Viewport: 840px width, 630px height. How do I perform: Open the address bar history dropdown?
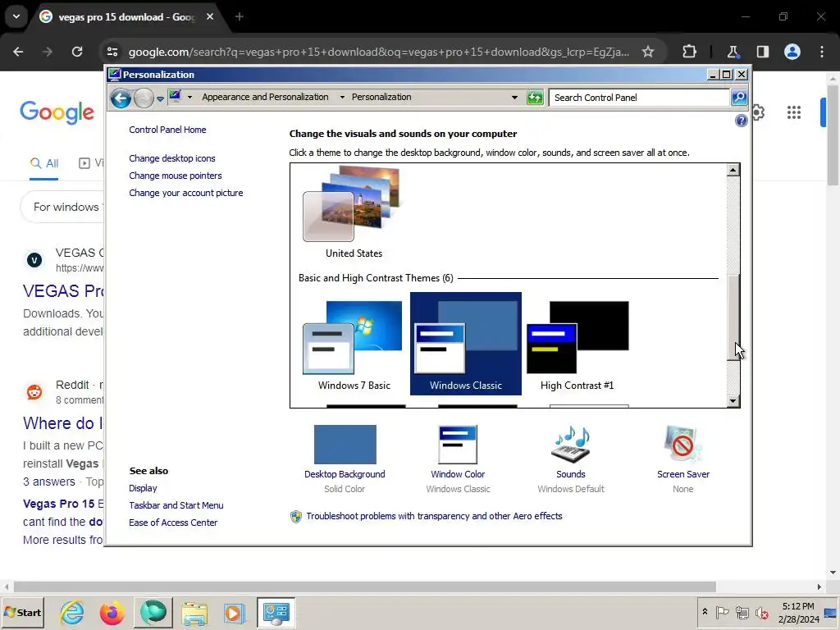[514, 98]
